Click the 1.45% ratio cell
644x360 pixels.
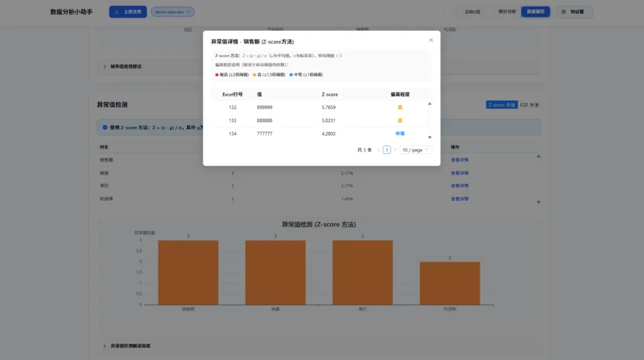pos(346,199)
